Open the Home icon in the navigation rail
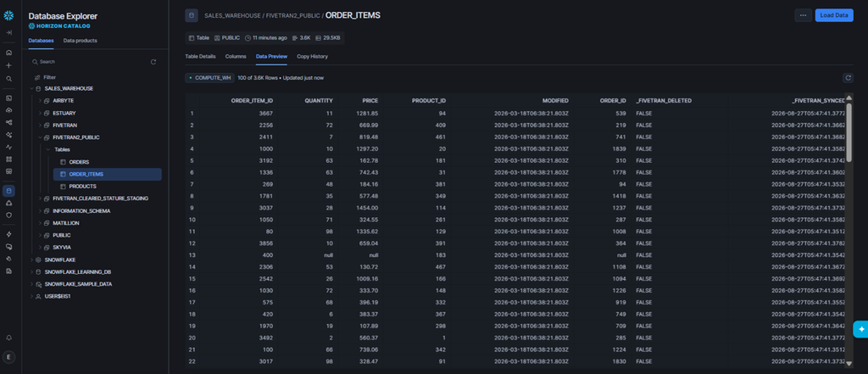Image resolution: width=868 pixels, height=374 pixels. point(8,53)
